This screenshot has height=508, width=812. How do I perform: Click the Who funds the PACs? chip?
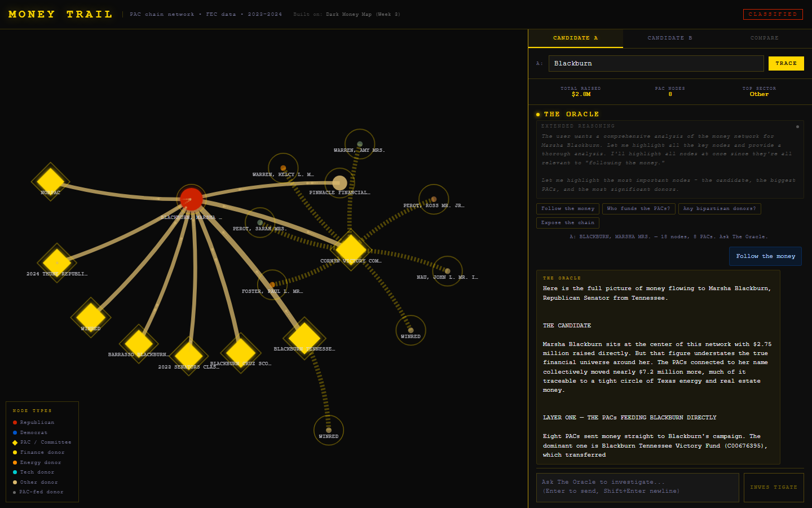[638, 209]
